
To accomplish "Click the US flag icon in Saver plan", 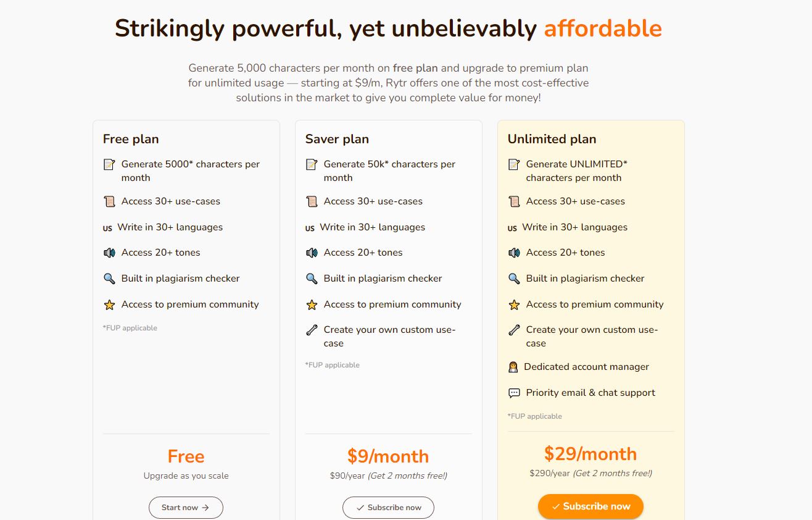I will 310,228.
